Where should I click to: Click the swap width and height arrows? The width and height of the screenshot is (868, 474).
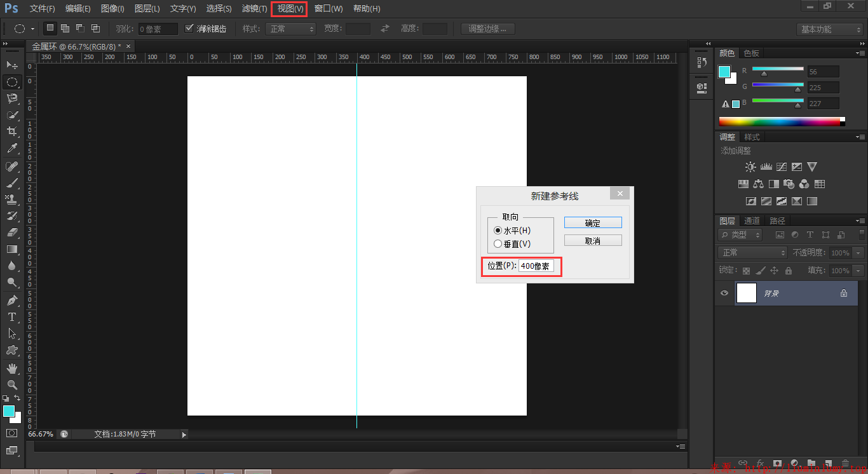pos(385,29)
